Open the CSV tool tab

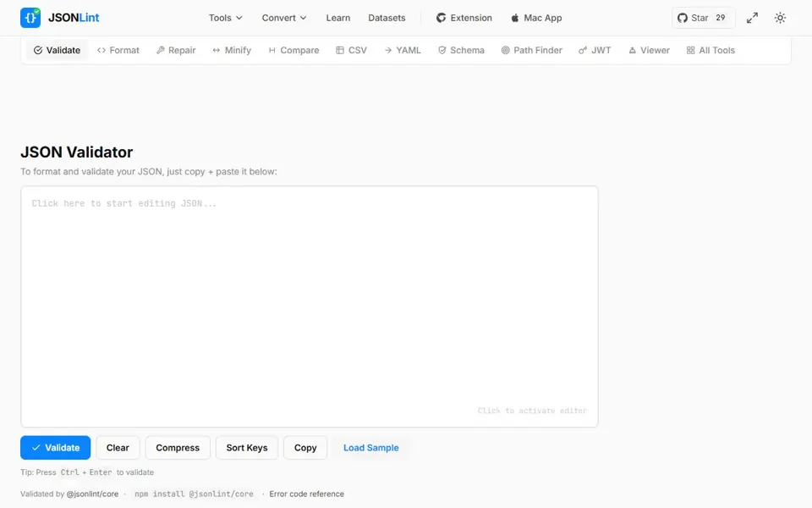[351, 50]
